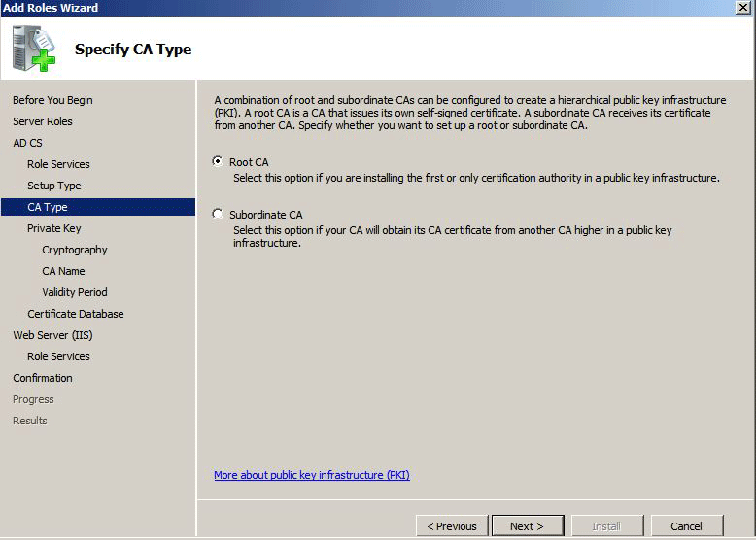Cancel the Add Roles Wizard
756x540 pixels.
tap(687, 526)
